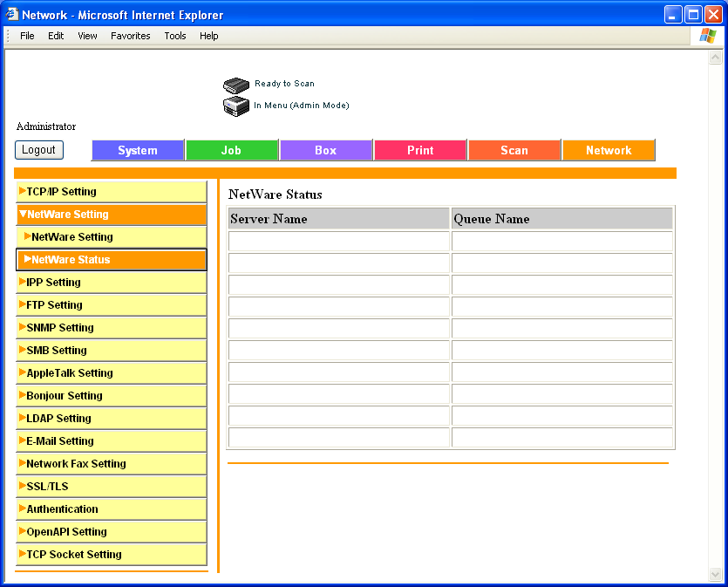Click the Queue Name column header
Viewport: 728px width, 587px height.
[562, 219]
